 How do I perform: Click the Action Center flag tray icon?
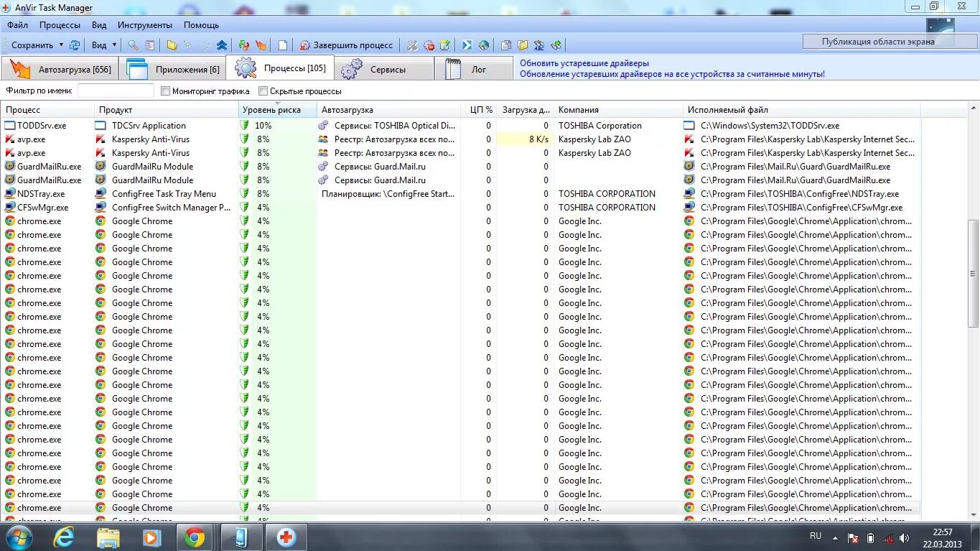(854, 537)
